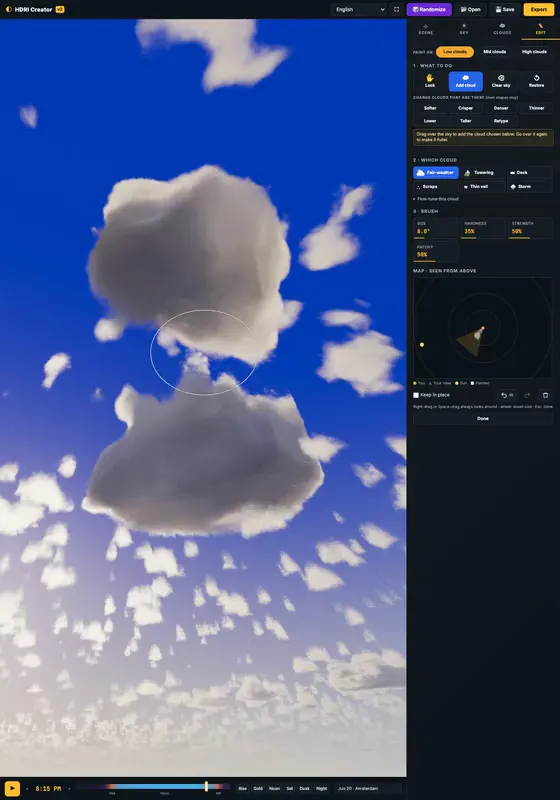Click the Save button
The width and height of the screenshot is (560, 800).
pos(505,9)
